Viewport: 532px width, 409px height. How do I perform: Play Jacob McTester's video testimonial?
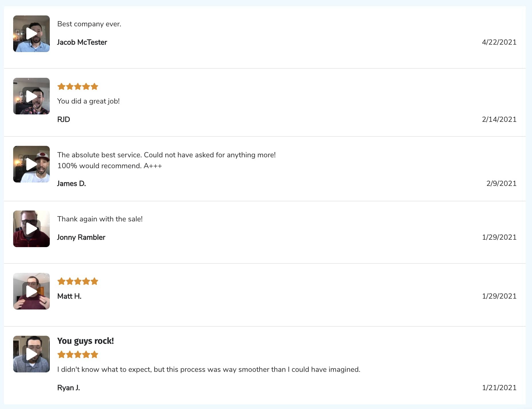tap(31, 34)
